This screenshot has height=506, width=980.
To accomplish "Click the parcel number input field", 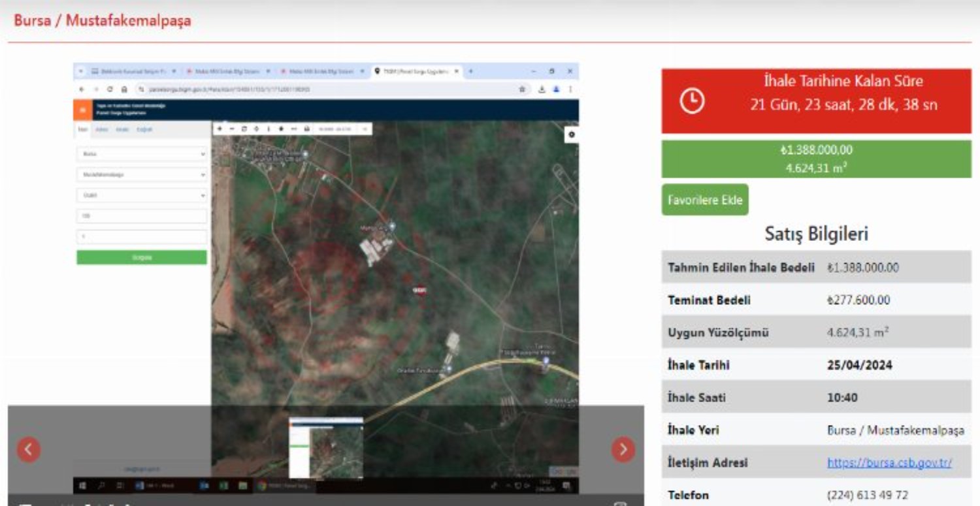I will point(141,236).
